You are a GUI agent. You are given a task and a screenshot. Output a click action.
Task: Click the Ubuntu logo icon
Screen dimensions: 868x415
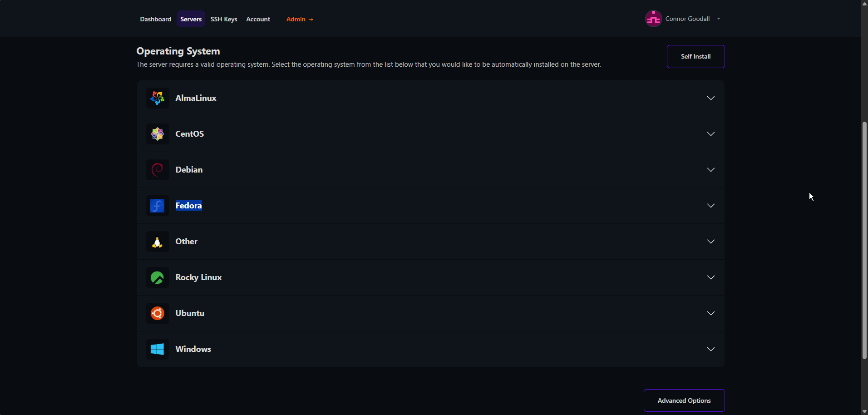[157, 313]
